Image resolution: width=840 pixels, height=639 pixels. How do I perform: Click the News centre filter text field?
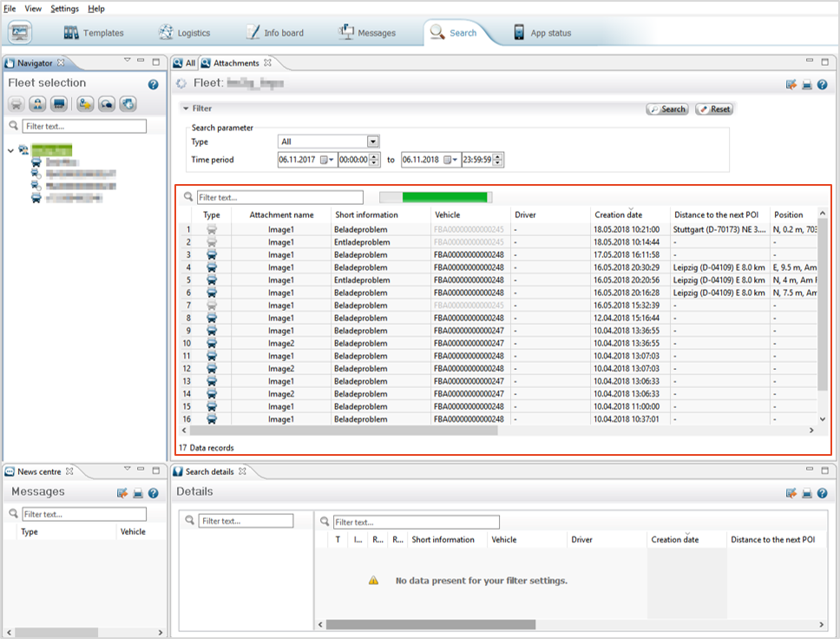tap(84, 515)
